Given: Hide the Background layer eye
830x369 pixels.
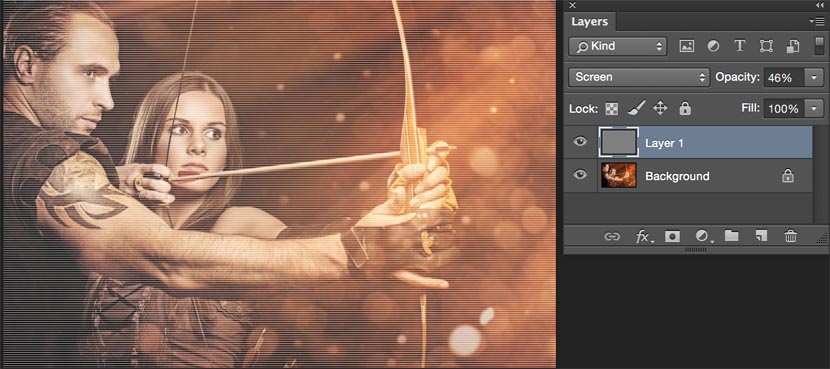Looking at the screenshot, I should [x=581, y=174].
